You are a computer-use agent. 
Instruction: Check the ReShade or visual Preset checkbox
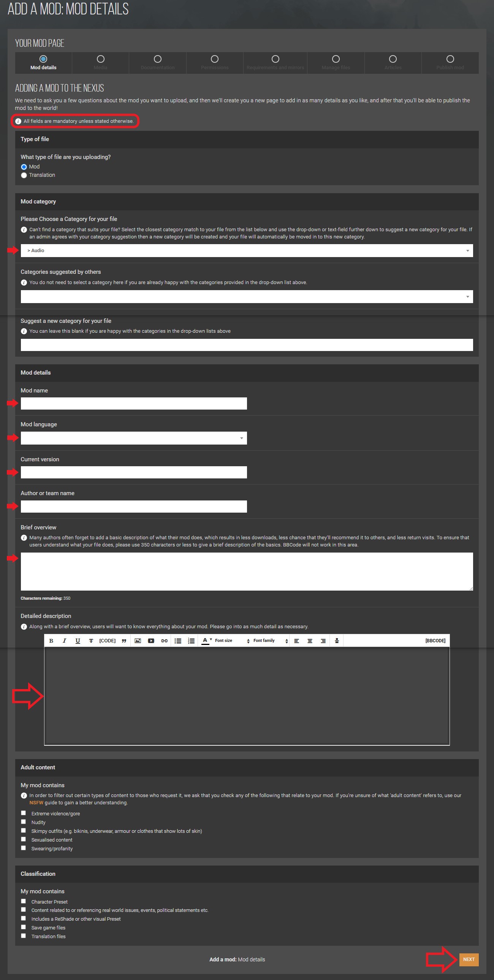coord(24,918)
